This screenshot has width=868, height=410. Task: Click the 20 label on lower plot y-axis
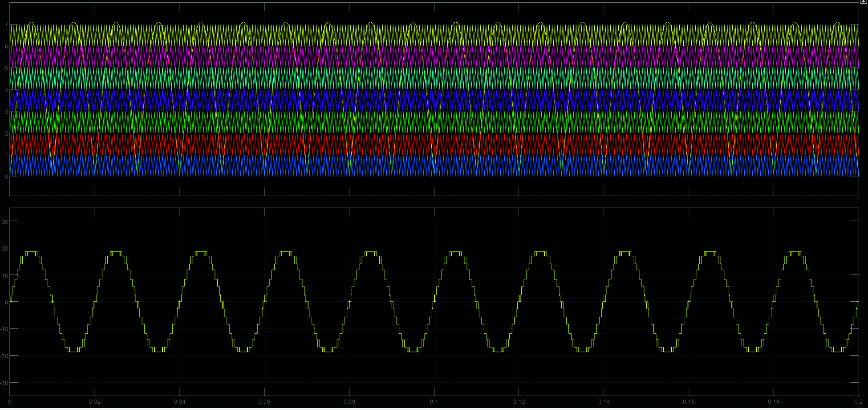pos(5,248)
